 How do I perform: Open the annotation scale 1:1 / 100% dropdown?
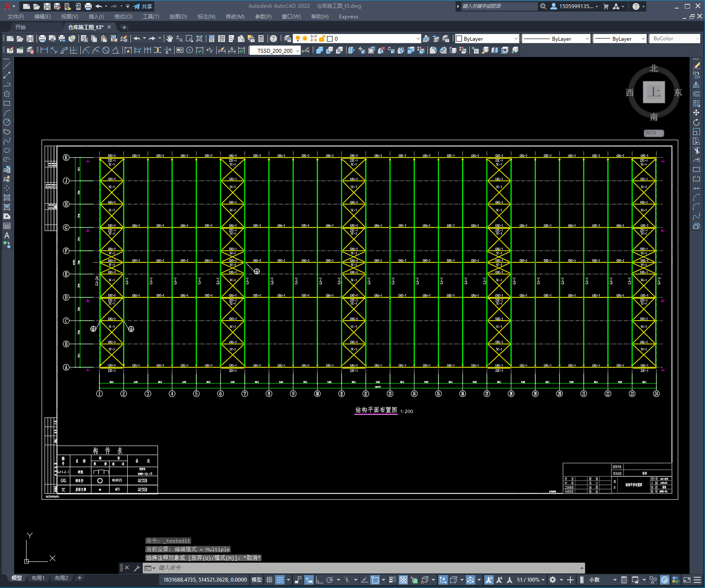point(531,580)
